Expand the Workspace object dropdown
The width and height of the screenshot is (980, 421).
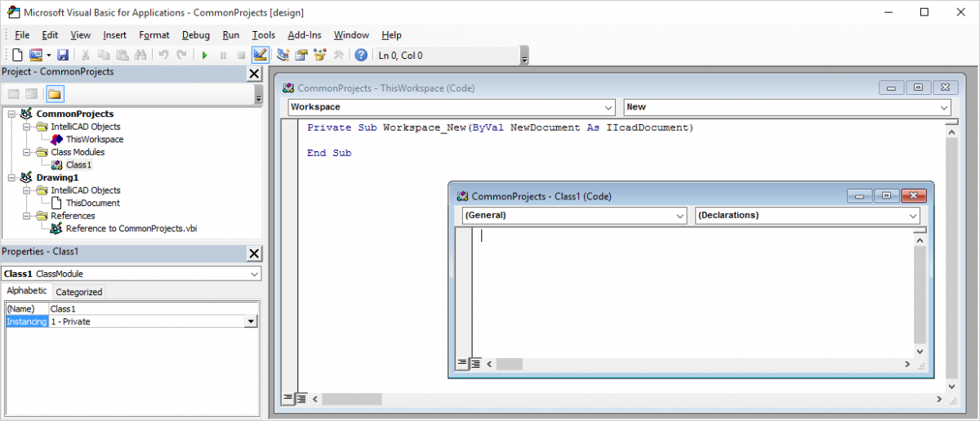click(x=608, y=107)
